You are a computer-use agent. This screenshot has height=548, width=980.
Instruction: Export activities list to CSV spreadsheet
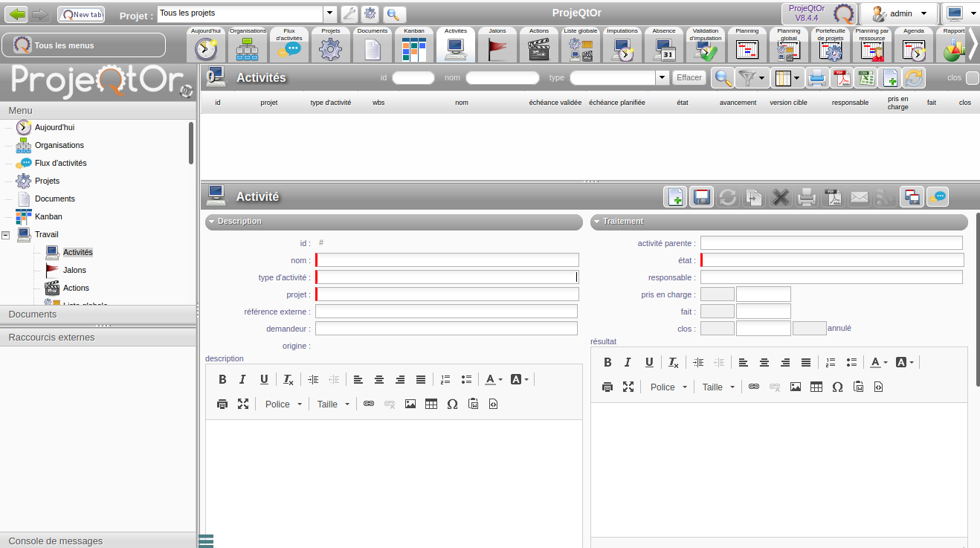(865, 78)
